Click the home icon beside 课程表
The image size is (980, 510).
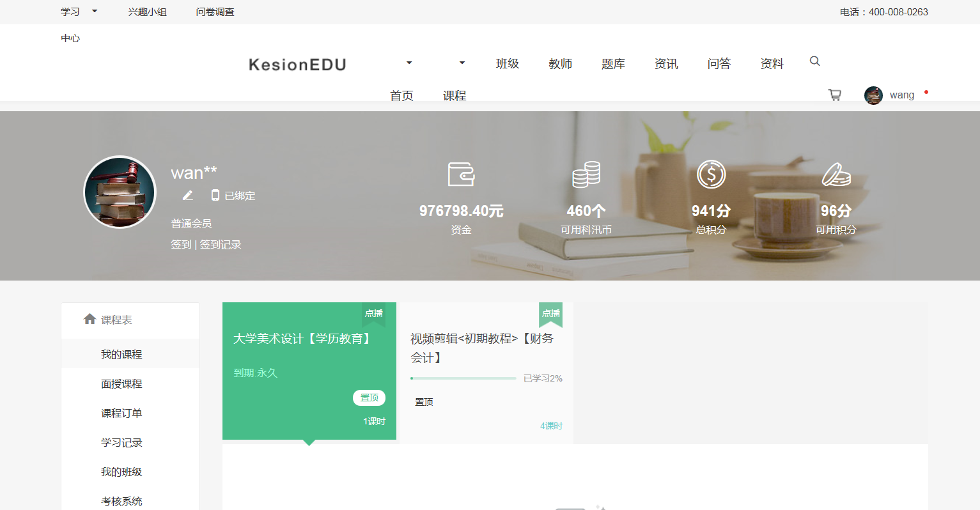coord(89,319)
